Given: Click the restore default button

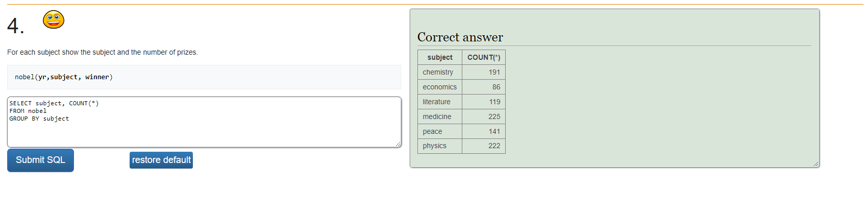Looking at the screenshot, I should tap(161, 160).
